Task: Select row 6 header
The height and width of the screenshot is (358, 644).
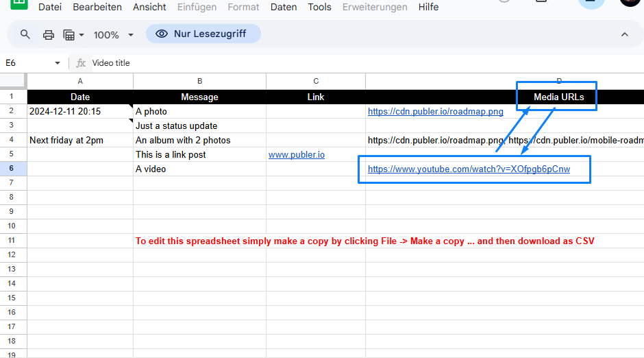Action: pyautogui.click(x=13, y=169)
